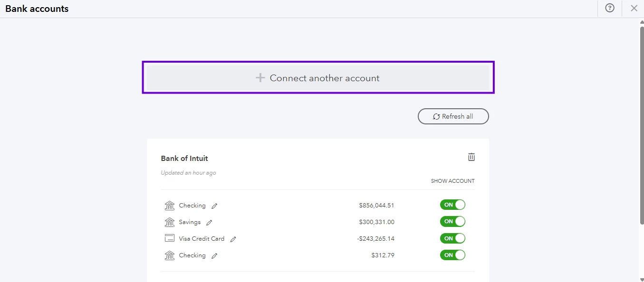Click the Visa Credit Card card icon

170,238
